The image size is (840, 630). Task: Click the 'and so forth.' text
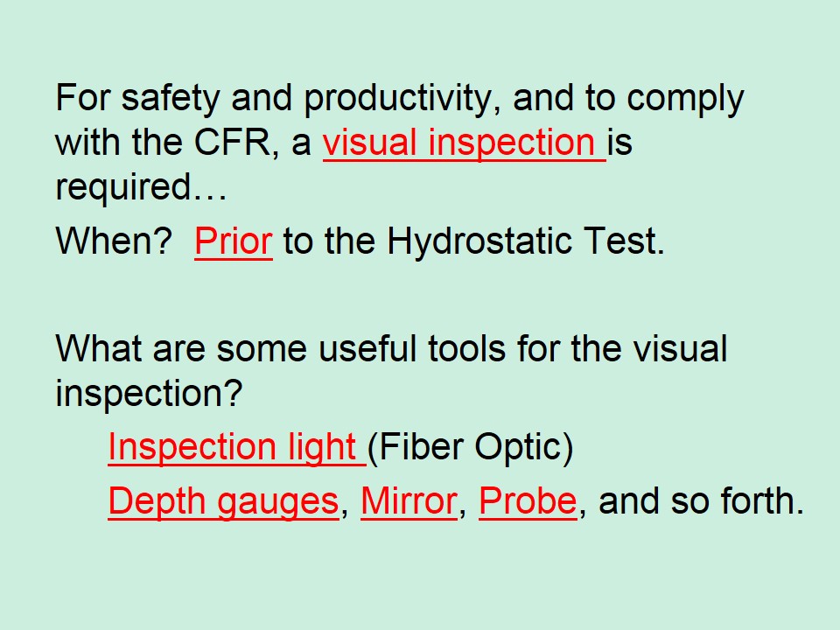pyautogui.click(x=701, y=501)
